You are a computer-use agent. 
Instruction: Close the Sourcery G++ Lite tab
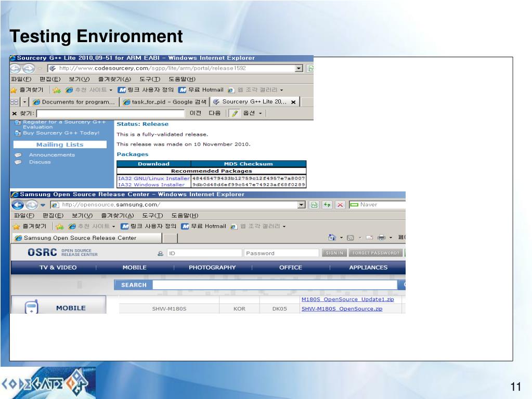pos(293,102)
